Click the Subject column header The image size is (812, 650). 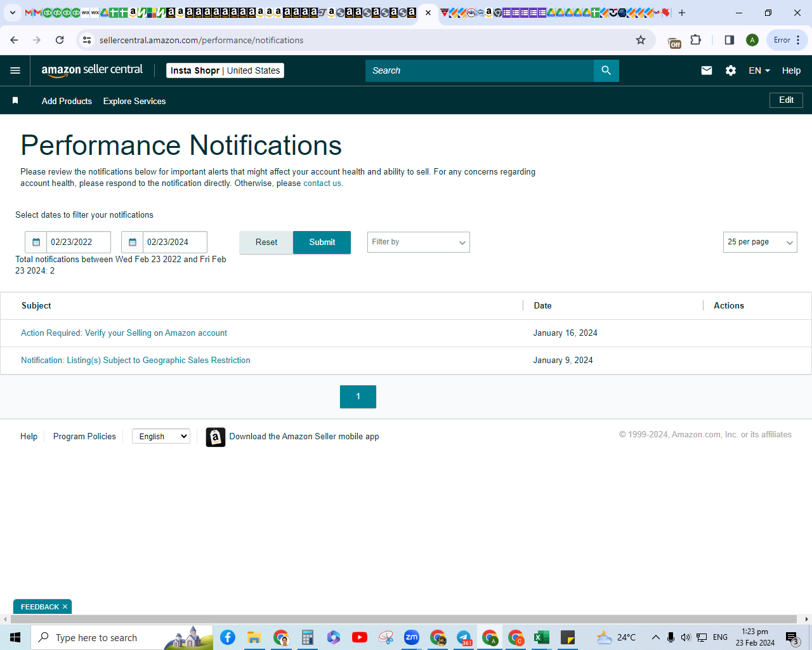36,306
